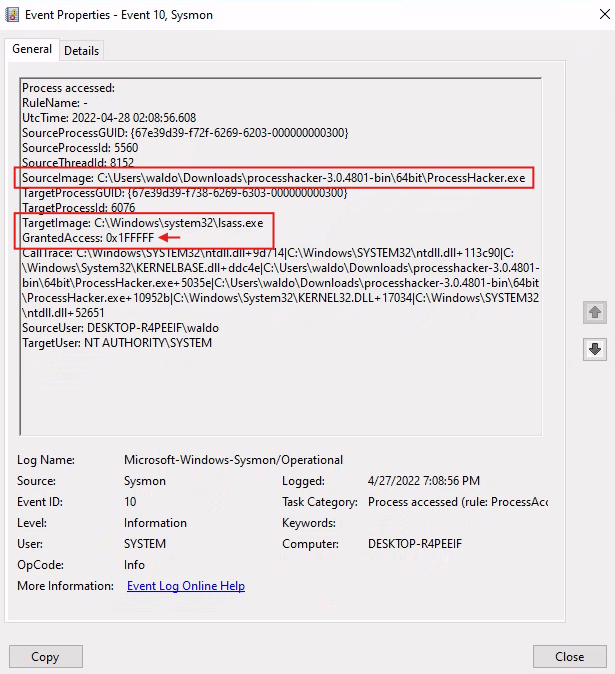Image resolution: width=615 pixels, height=674 pixels.
Task: Click the Copy button
Action: coord(46,656)
